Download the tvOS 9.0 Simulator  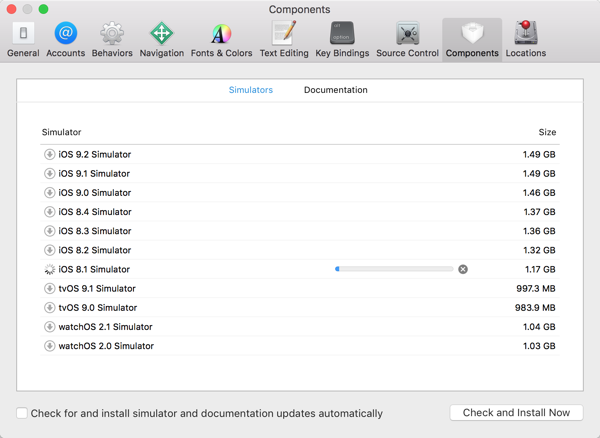(49, 307)
